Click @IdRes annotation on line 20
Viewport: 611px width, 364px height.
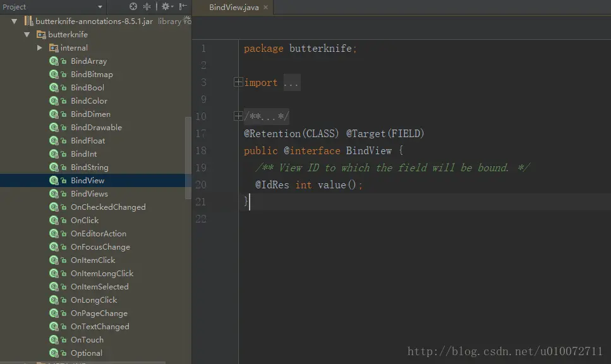pyautogui.click(x=272, y=185)
